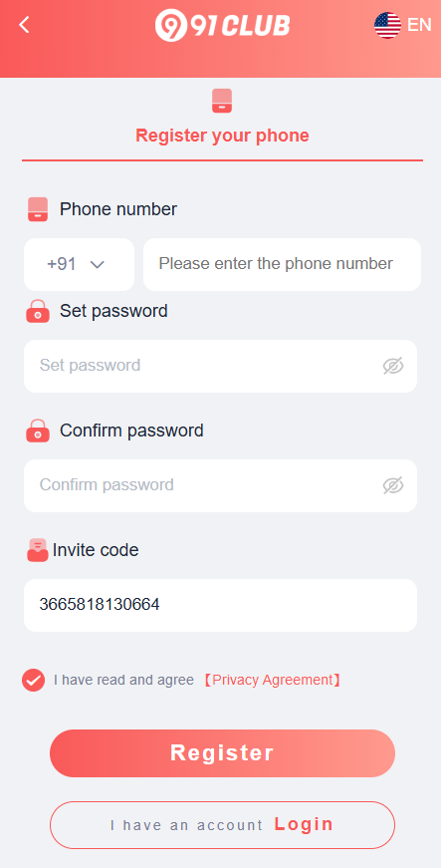Open the Privacy Agreement link
The height and width of the screenshot is (868, 441).
[272, 680]
